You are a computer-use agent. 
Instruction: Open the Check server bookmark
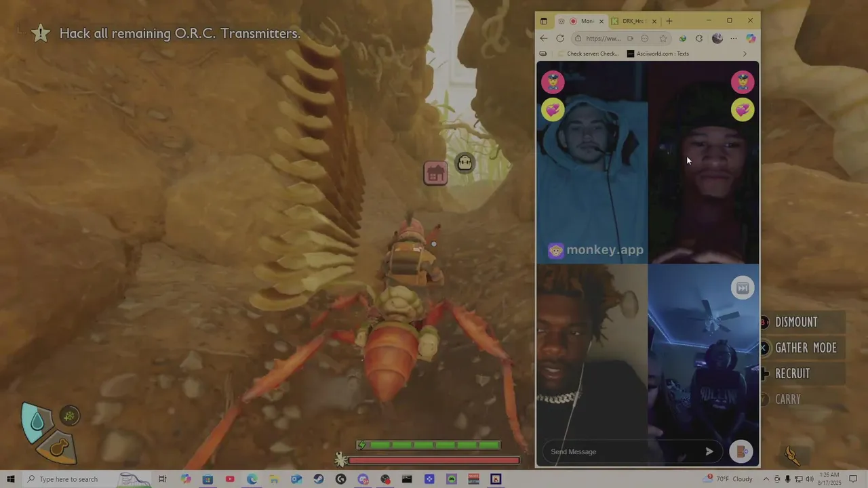point(587,54)
